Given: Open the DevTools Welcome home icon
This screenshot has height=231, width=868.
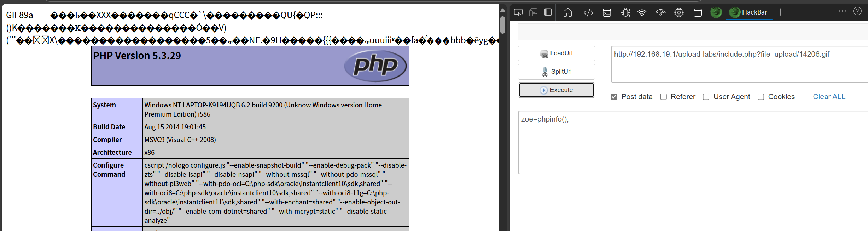Looking at the screenshot, I should [x=567, y=12].
